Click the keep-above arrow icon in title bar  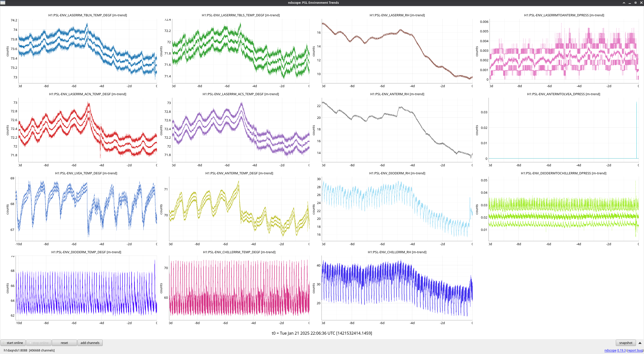pyautogui.click(x=624, y=3)
